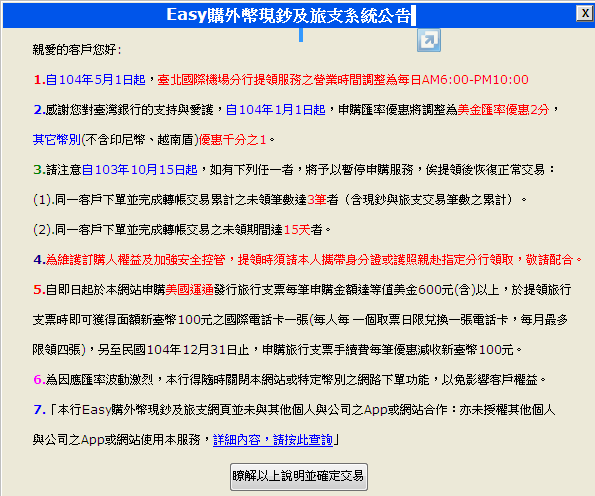The image size is (595, 496).
Task: Open the 詳細內容，請按此查詢 link
Action: click(x=273, y=440)
